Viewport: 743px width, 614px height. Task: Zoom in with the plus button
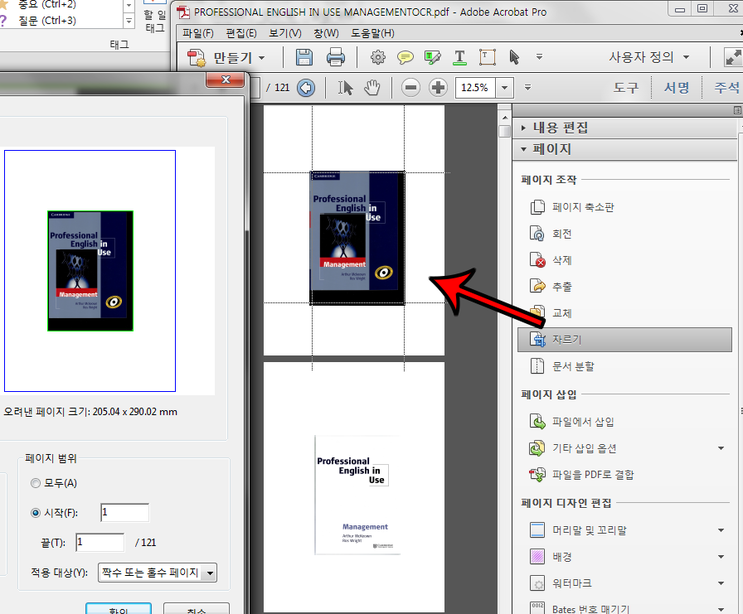pyautogui.click(x=438, y=88)
